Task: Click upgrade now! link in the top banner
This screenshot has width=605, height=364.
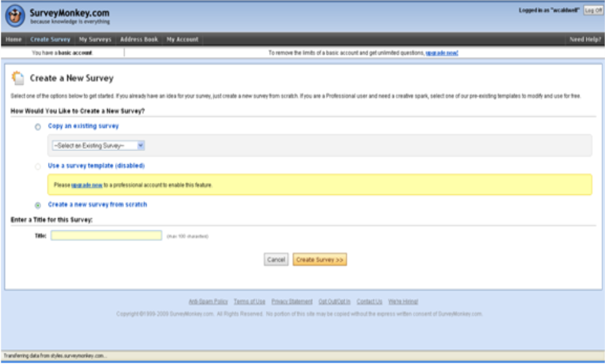Action: pyautogui.click(x=442, y=54)
